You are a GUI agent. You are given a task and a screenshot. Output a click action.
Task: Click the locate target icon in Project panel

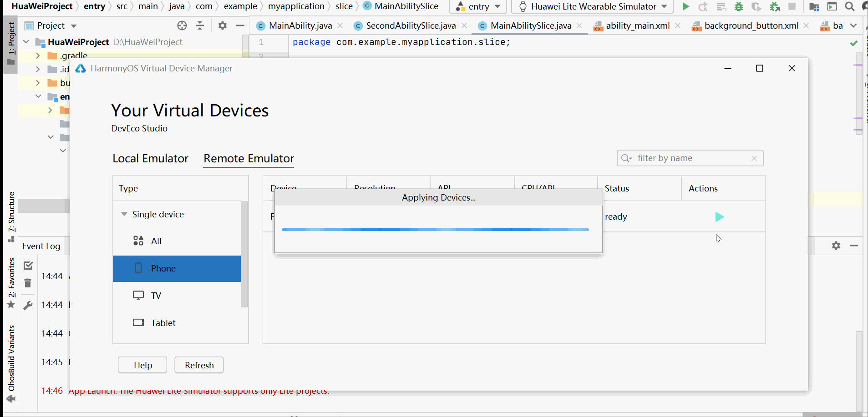(182, 25)
